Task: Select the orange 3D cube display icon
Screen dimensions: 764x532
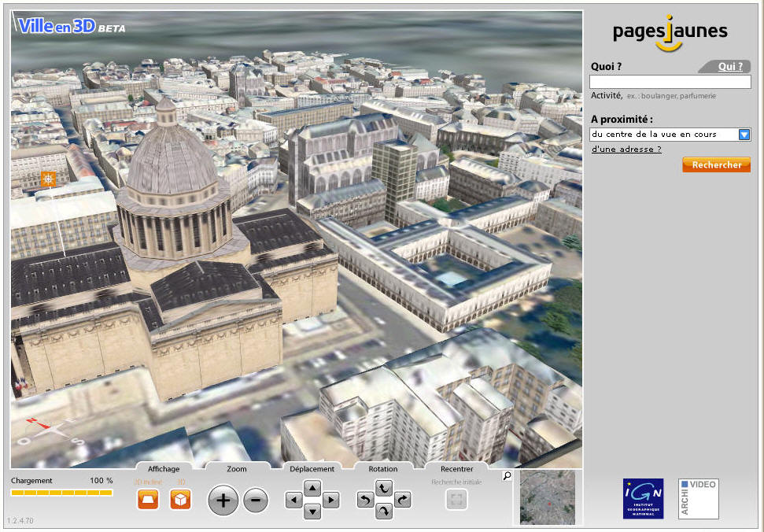Action: click(180, 500)
